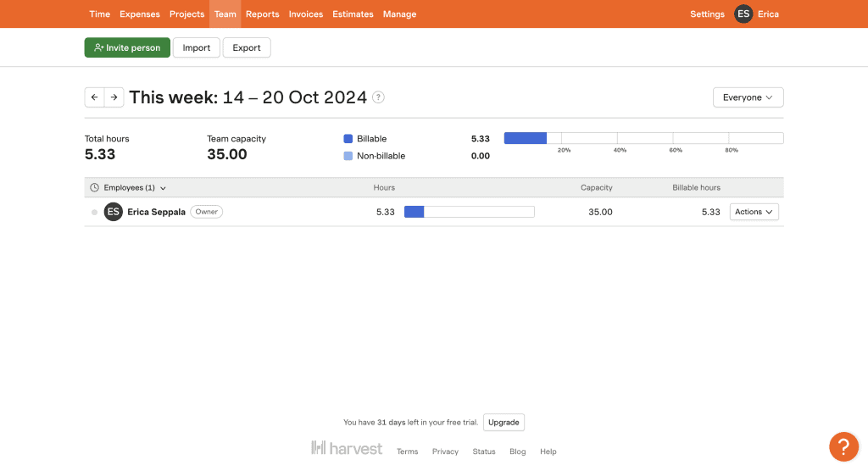Click the Harvest logo in footer
This screenshot has height=471, width=868.
pyautogui.click(x=347, y=448)
